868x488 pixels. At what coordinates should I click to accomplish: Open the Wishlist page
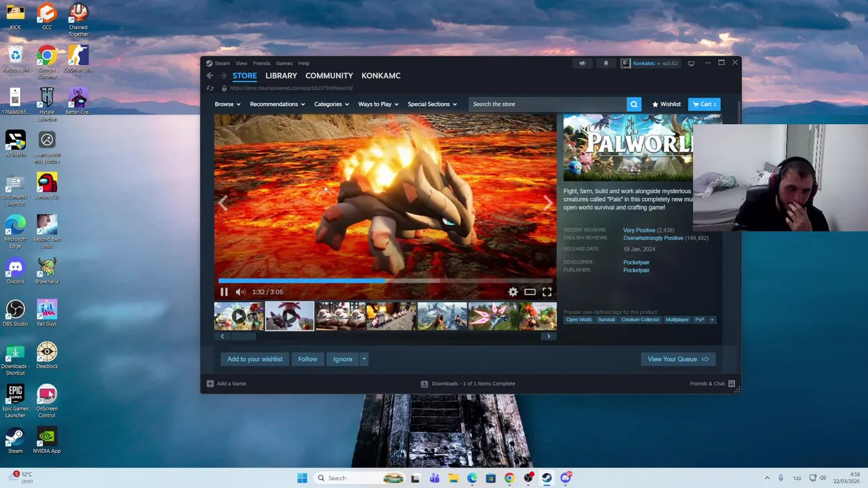click(666, 104)
